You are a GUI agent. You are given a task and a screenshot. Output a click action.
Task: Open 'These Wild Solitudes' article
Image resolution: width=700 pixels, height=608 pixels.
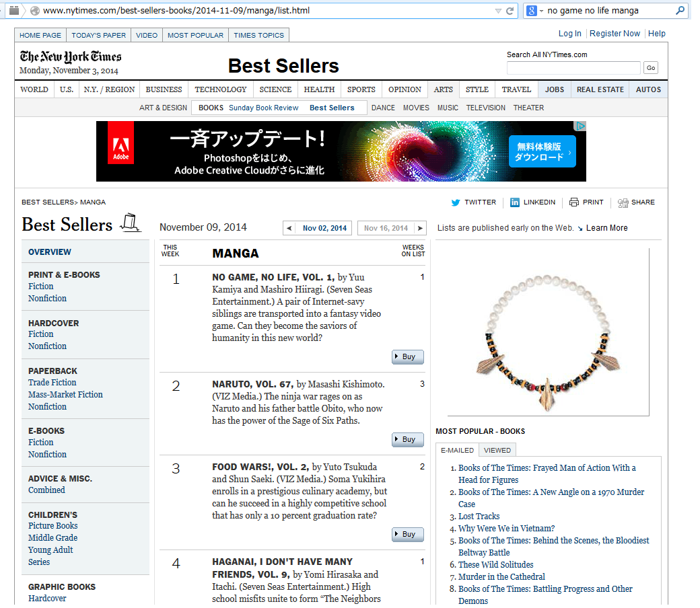point(495,565)
